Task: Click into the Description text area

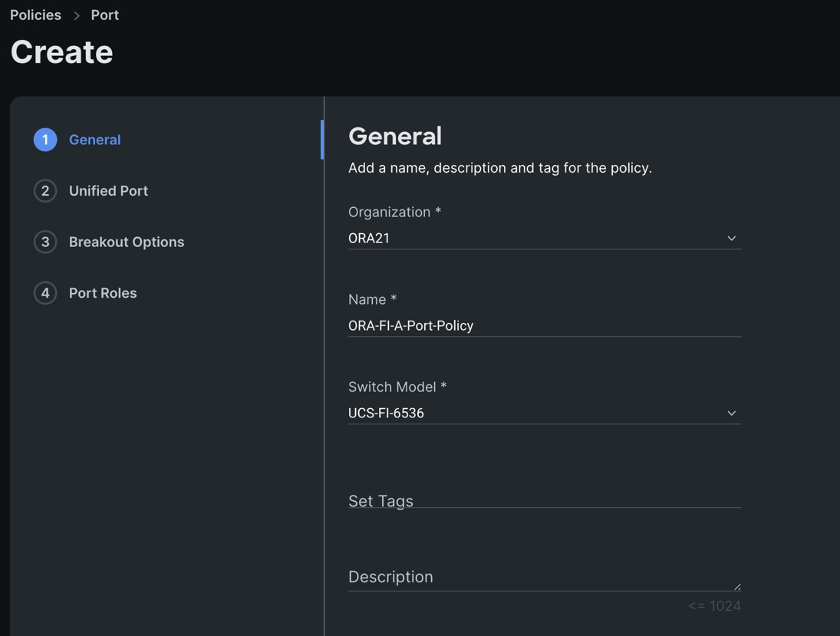Action: (537, 577)
